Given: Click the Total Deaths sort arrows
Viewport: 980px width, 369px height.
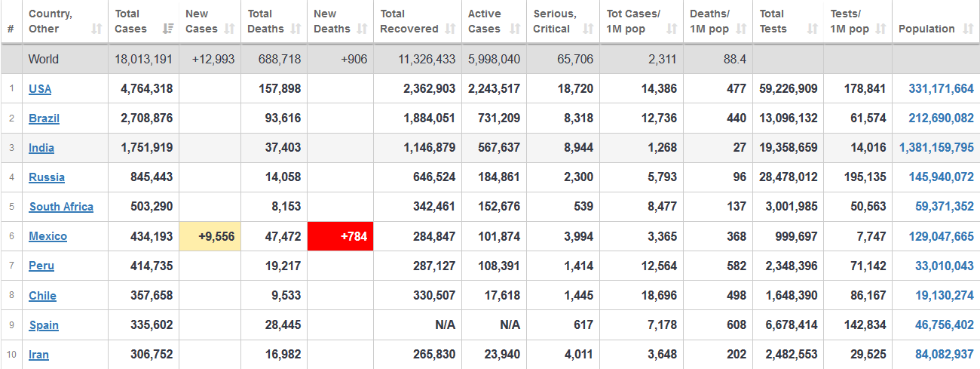Looking at the screenshot, I should pyautogui.click(x=296, y=29).
